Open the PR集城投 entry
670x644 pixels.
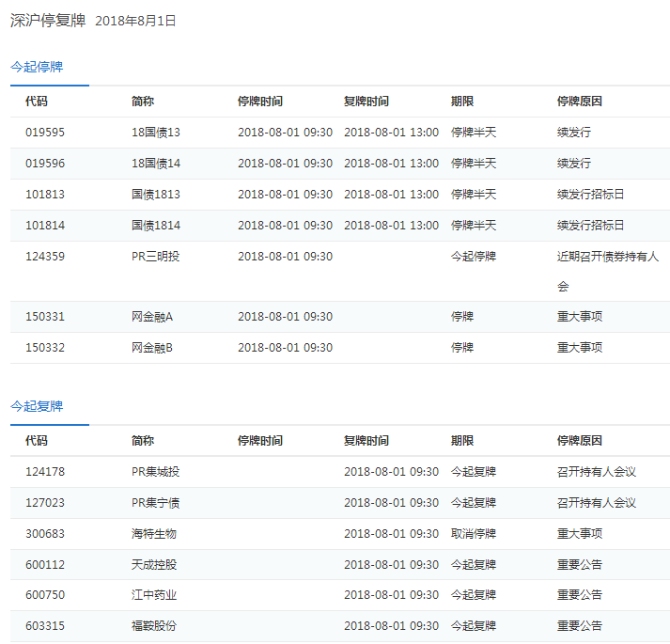click(156, 472)
